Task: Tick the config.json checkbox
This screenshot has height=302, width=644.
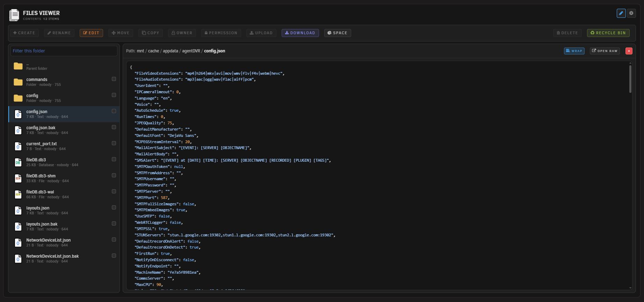Action: coord(114,111)
